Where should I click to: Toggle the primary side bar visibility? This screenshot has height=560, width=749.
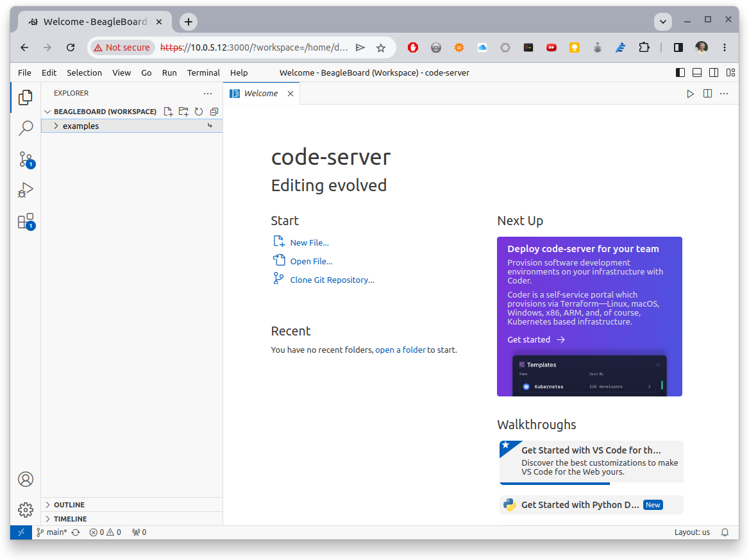coord(680,73)
